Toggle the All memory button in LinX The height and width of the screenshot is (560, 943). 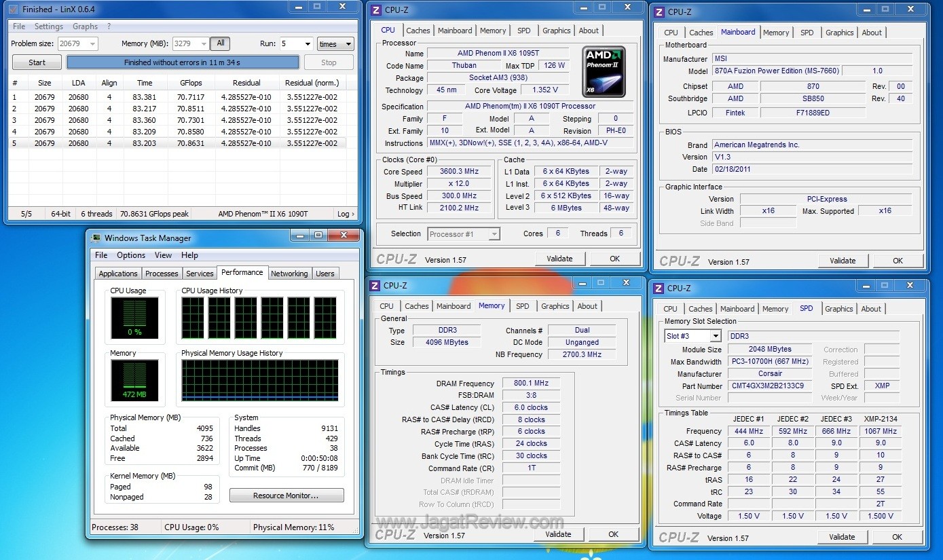pos(220,43)
